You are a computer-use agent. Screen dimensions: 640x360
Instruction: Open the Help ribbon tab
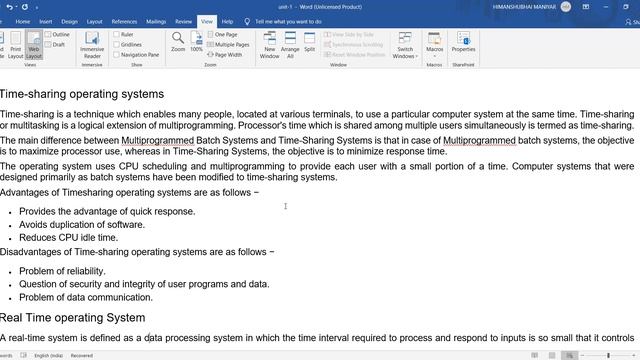coord(227,22)
